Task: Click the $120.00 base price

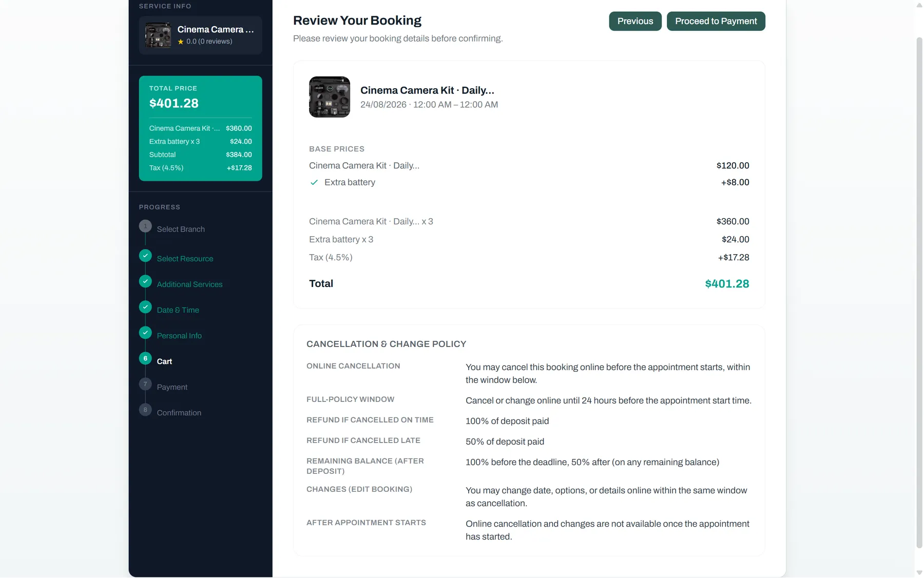Action: [733, 166]
